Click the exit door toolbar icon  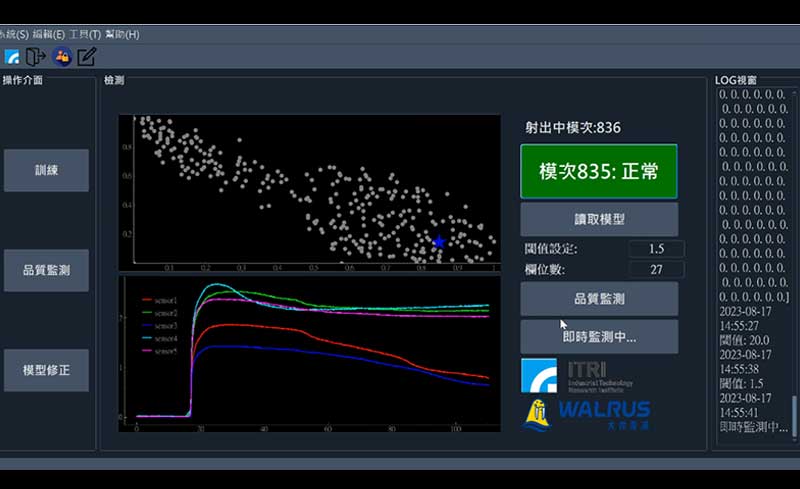(36, 57)
